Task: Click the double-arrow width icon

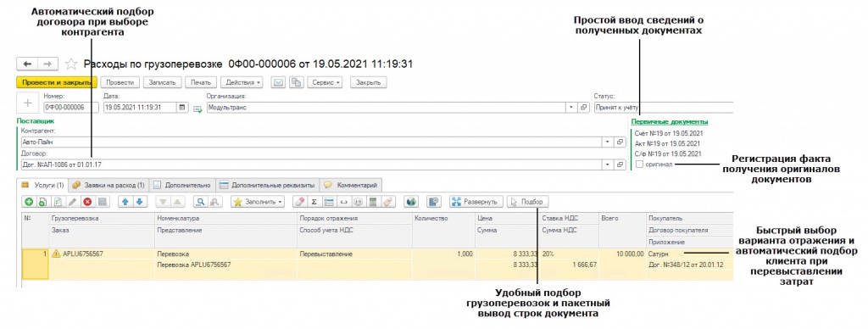Action: coord(344,202)
